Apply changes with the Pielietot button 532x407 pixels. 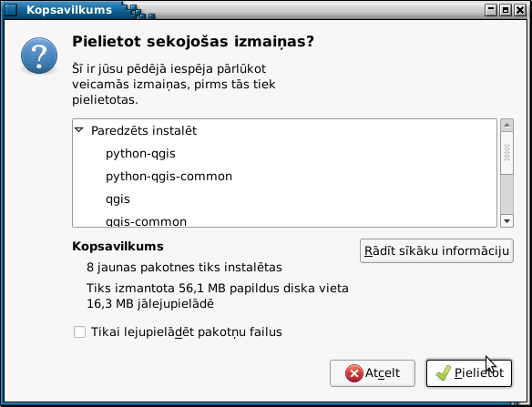469,373
